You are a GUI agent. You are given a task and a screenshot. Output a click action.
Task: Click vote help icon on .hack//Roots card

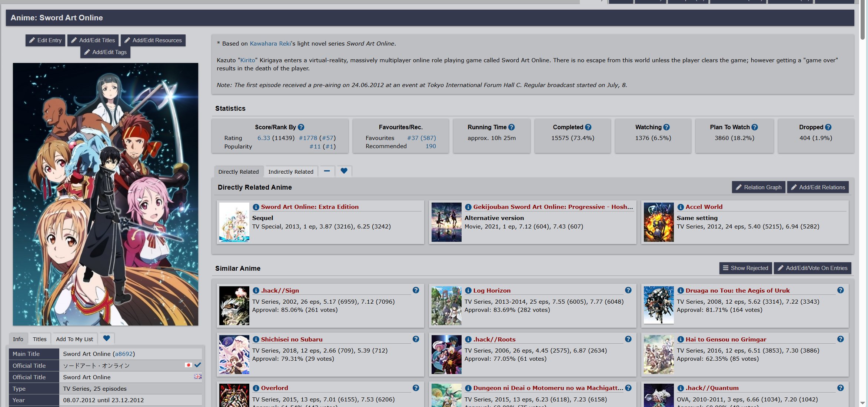tap(628, 339)
